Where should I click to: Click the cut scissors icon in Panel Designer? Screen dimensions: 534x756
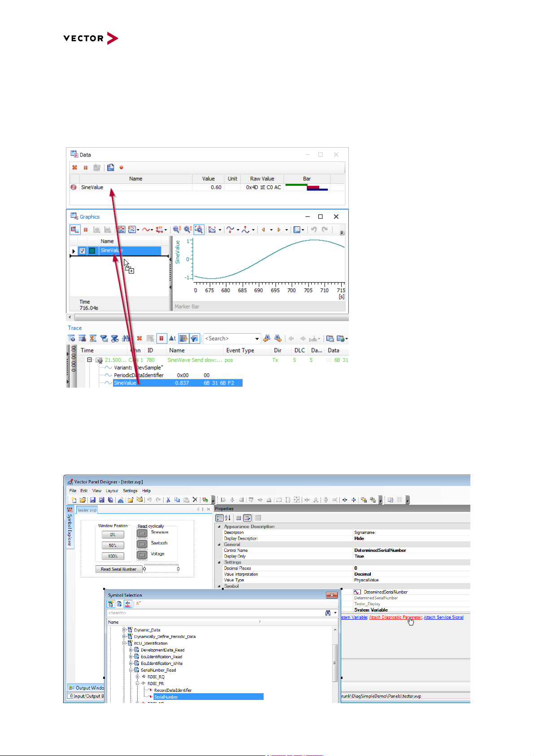pos(168,499)
